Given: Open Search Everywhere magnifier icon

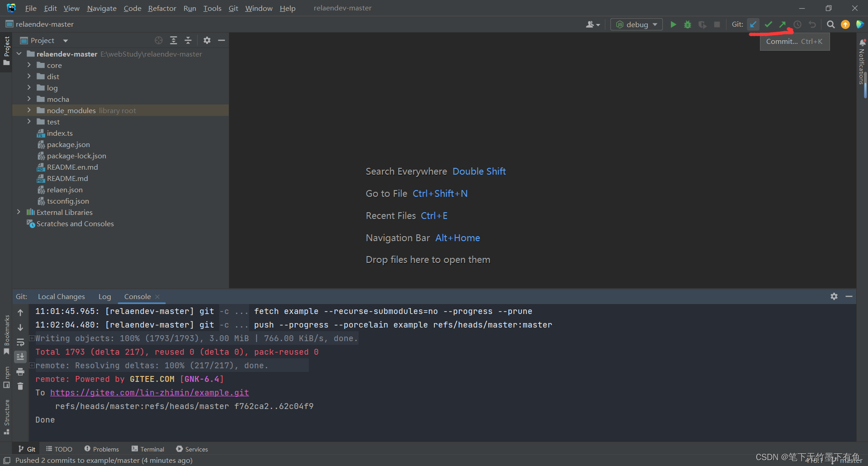Looking at the screenshot, I should click(x=831, y=24).
